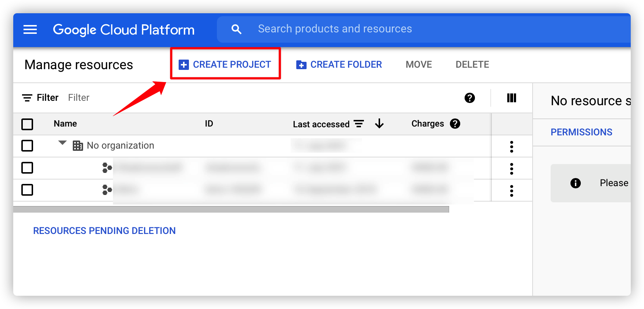Click the descending sort arrow icon

379,124
